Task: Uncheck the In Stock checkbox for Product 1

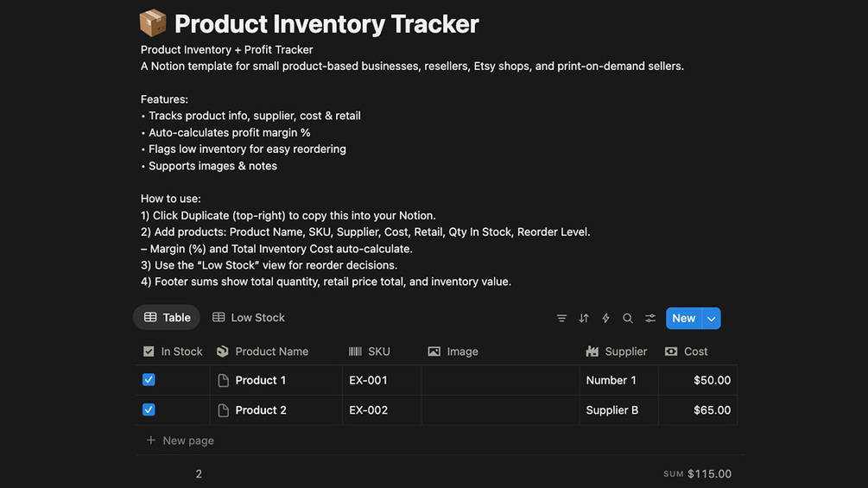Action: (149, 380)
